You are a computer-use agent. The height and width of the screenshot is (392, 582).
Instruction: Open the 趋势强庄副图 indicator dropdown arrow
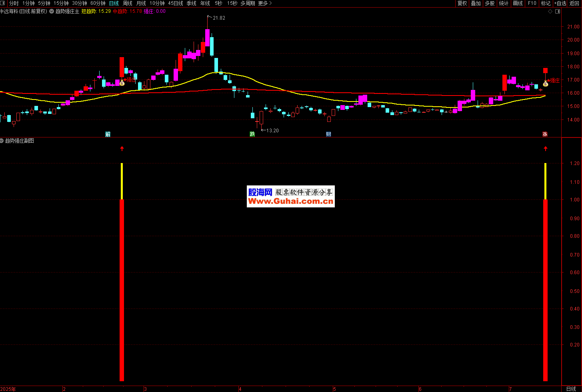pos(2,141)
